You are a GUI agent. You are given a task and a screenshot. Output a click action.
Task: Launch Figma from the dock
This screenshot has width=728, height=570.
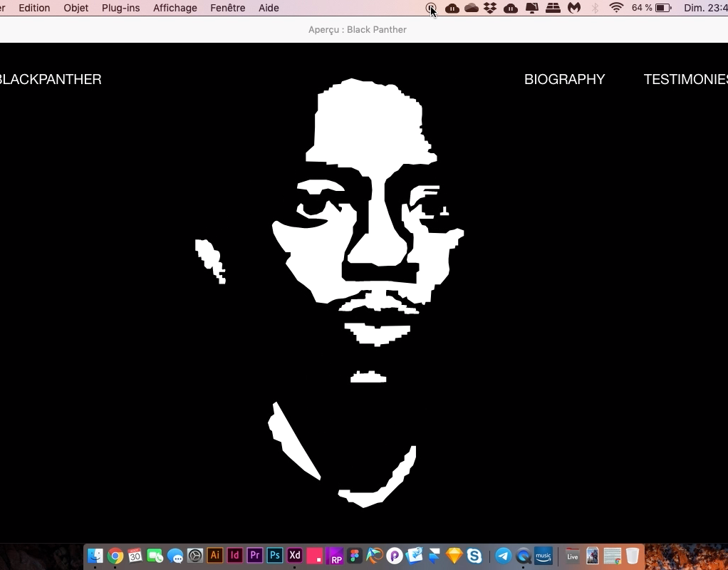coord(355,556)
